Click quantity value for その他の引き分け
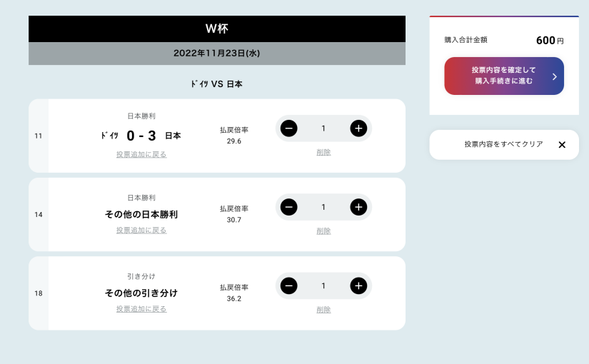Viewport: 589px width, 364px height. (x=323, y=286)
